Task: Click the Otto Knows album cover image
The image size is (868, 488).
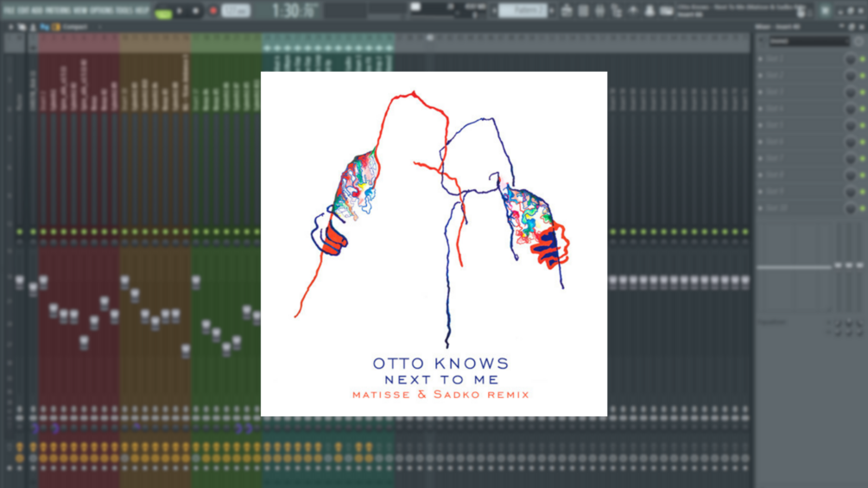Action: coord(434,244)
